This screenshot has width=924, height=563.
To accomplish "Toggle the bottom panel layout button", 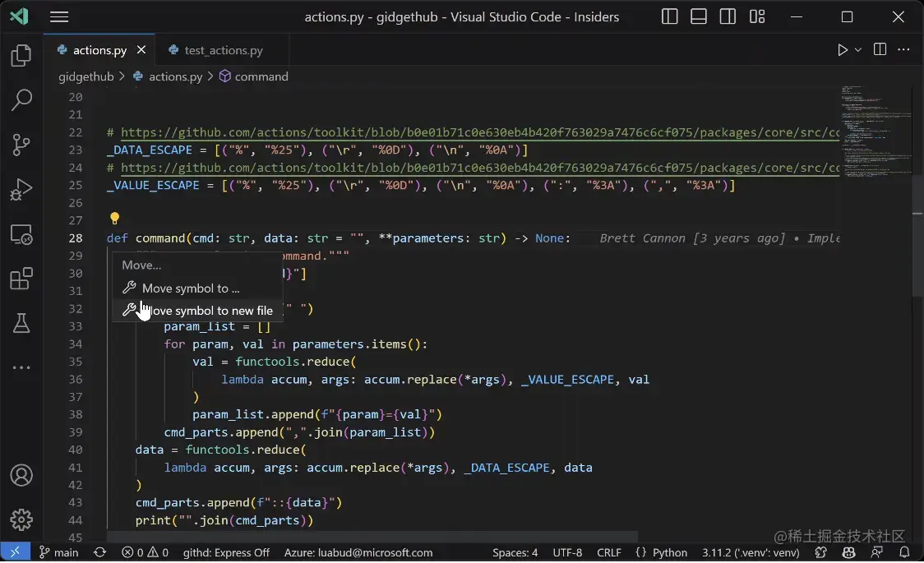I will (698, 16).
